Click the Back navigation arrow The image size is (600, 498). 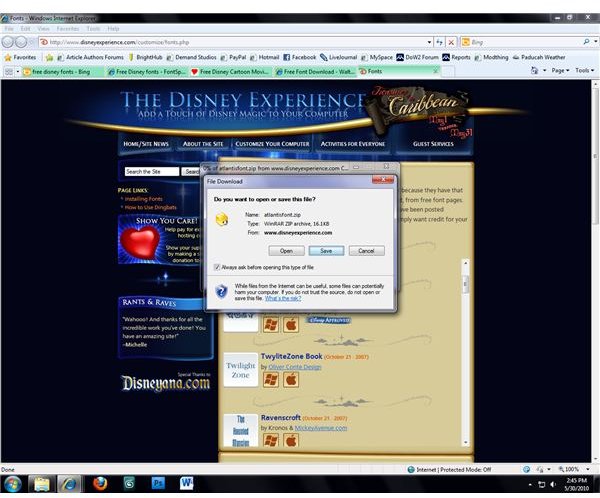8,42
